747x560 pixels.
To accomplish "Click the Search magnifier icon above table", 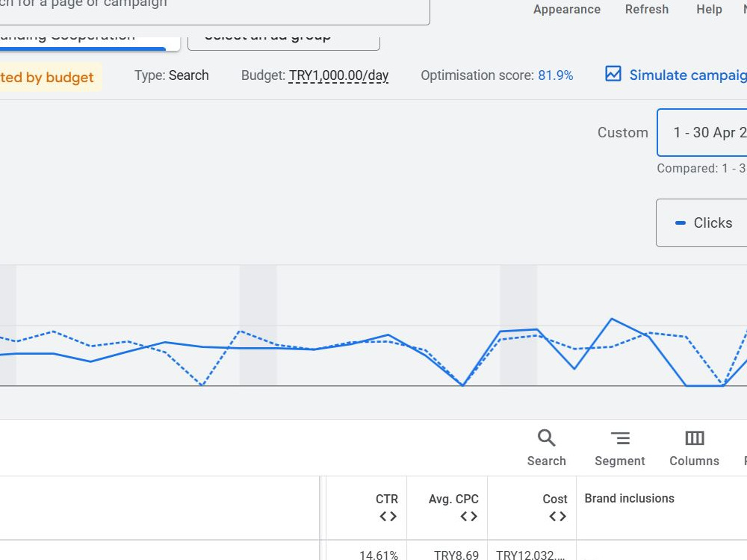I will click(547, 438).
